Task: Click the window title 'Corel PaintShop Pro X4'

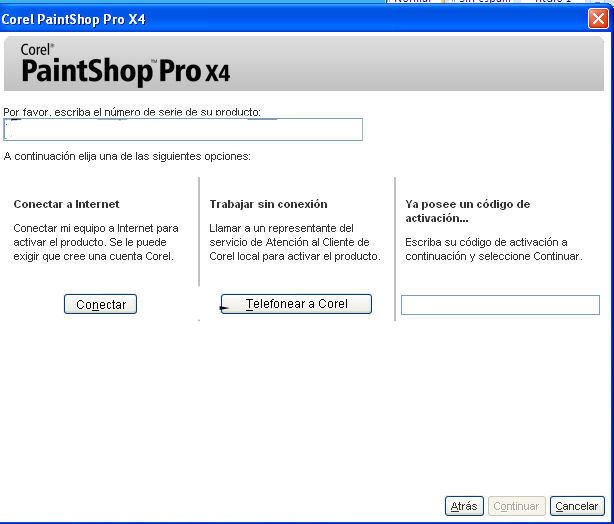Action: [x=73, y=19]
